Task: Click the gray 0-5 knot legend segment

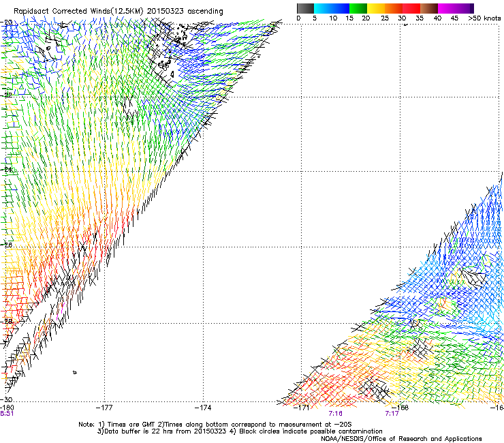Action: coord(305,8)
